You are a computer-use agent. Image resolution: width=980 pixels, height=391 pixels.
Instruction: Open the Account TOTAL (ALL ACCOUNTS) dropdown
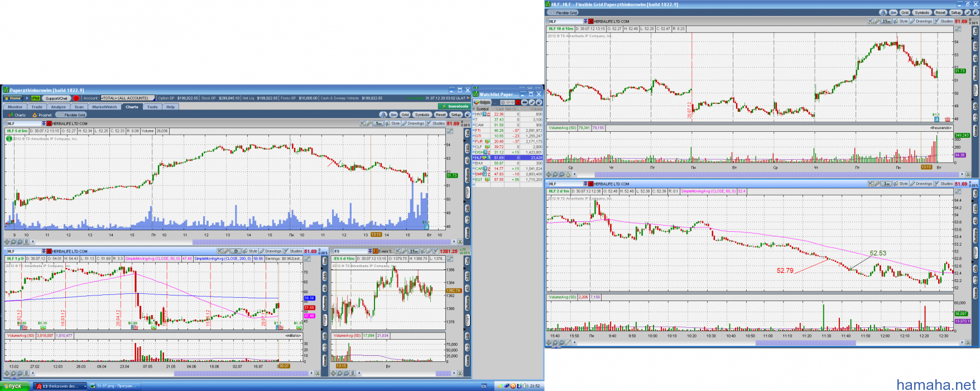point(128,98)
